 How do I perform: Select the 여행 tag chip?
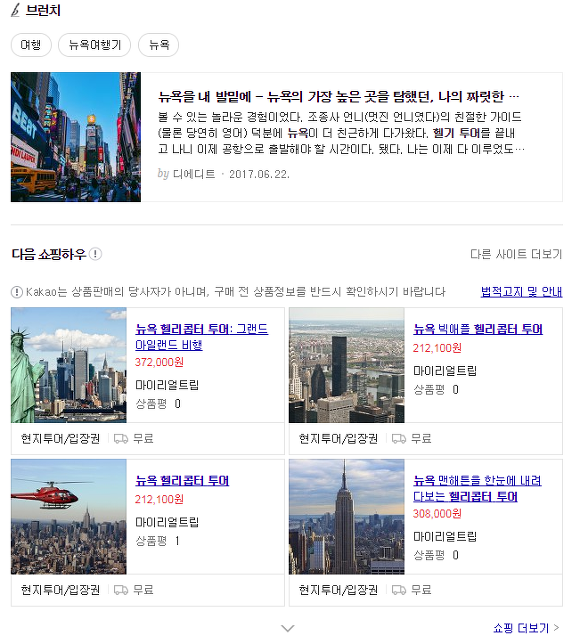31,45
